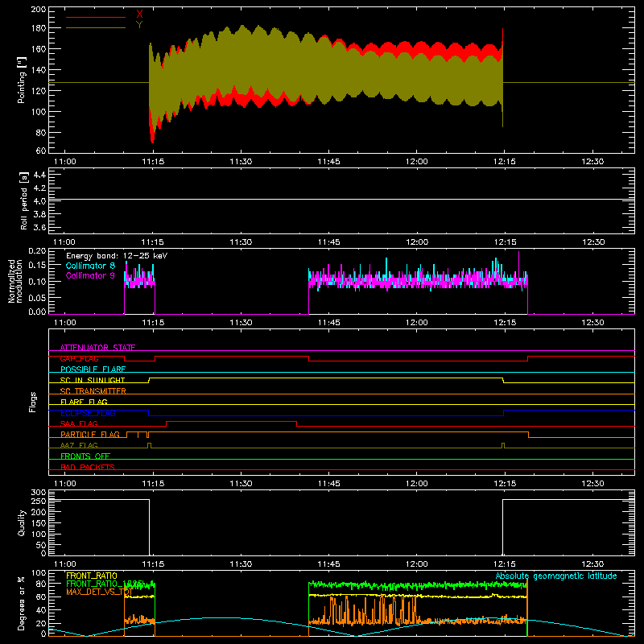Click the SAA_FLAG label
This screenshot has width=644, height=644.
(x=79, y=423)
